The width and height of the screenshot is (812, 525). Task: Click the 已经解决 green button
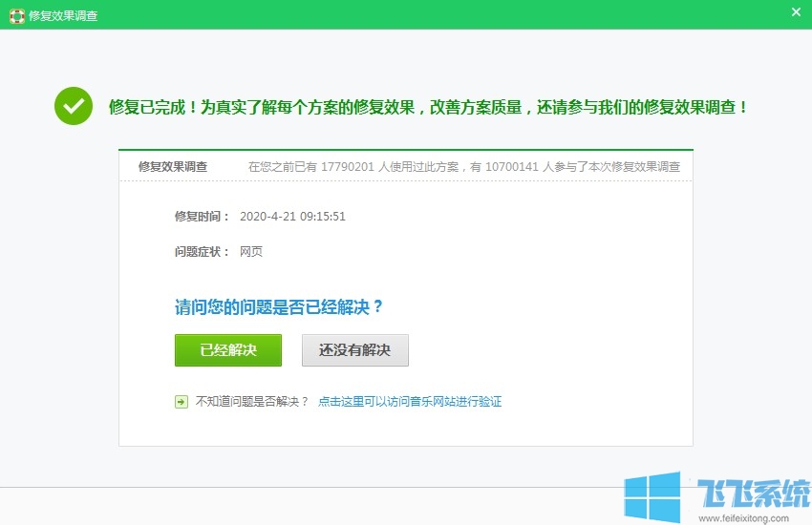coord(228,350)
